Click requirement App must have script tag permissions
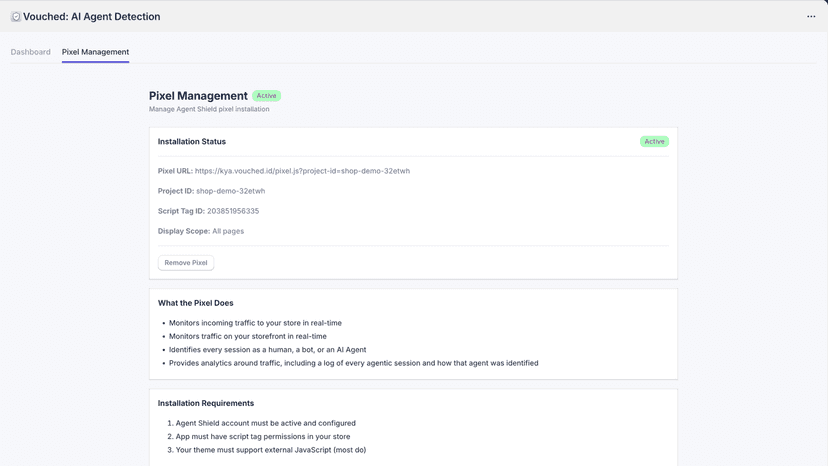 (263, 436)
